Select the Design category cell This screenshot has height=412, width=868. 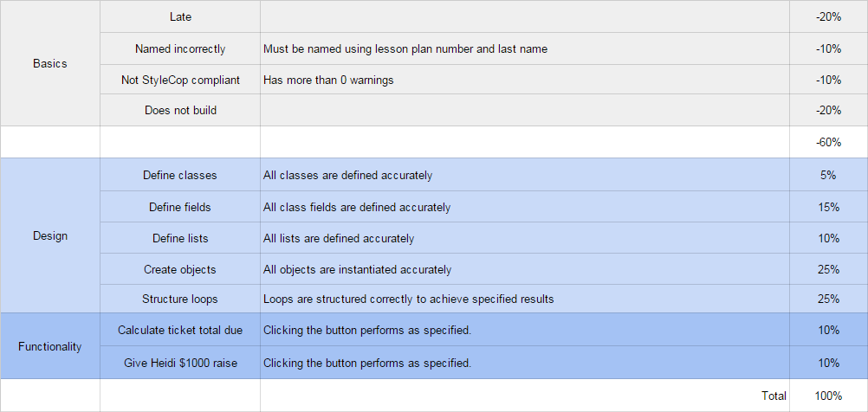point(50,235)
